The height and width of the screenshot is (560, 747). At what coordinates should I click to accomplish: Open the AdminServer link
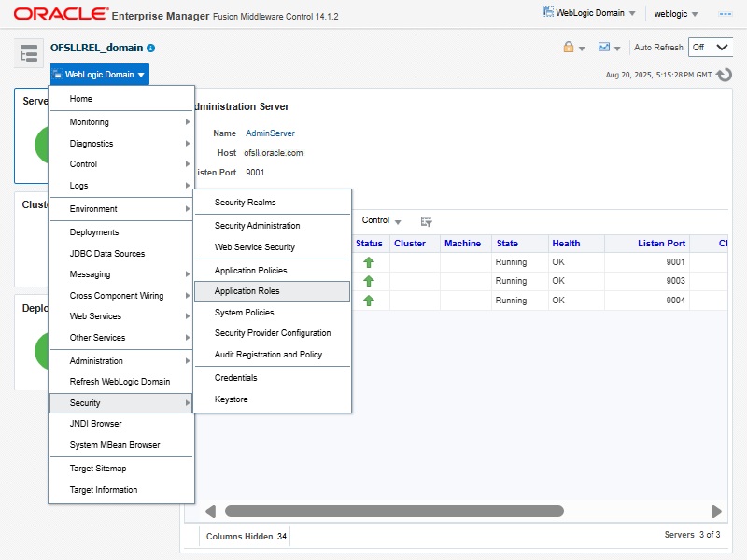tap(270, 133)
